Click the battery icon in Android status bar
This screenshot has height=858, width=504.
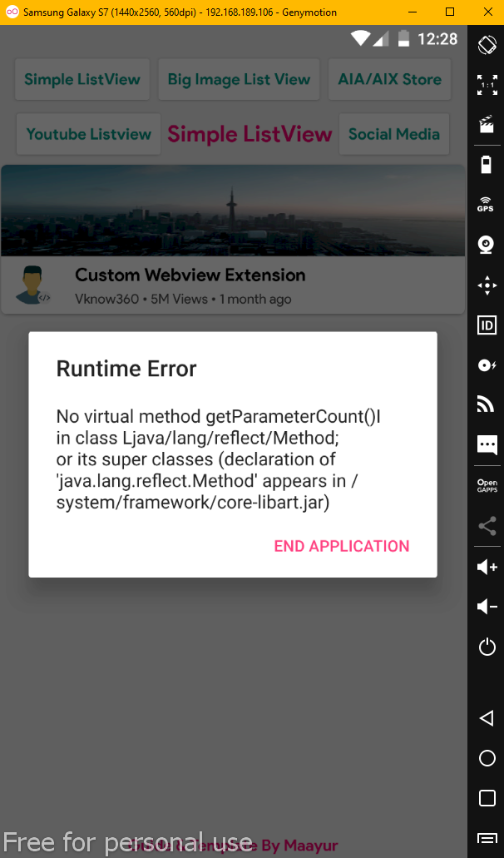[403, 38]
